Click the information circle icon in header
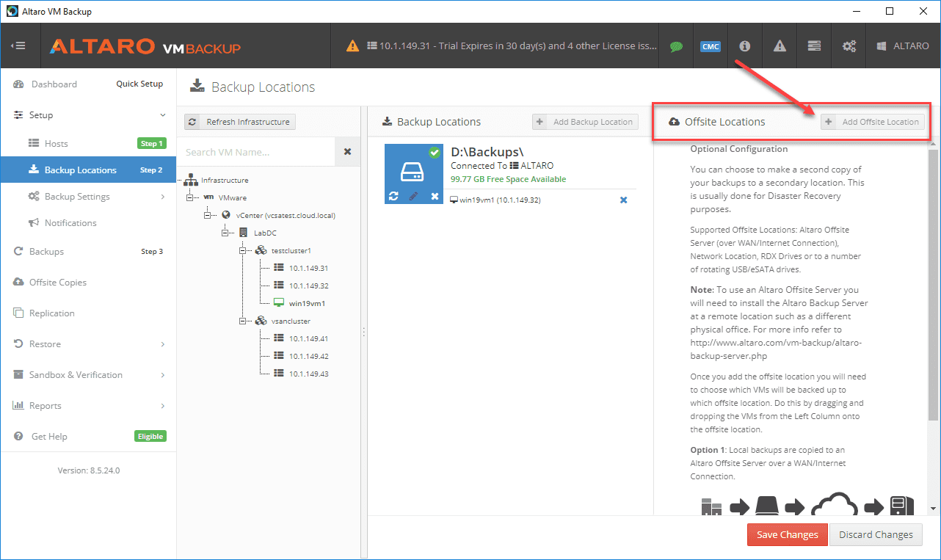The height and width of the screenshot is (560, 941). 744,46
